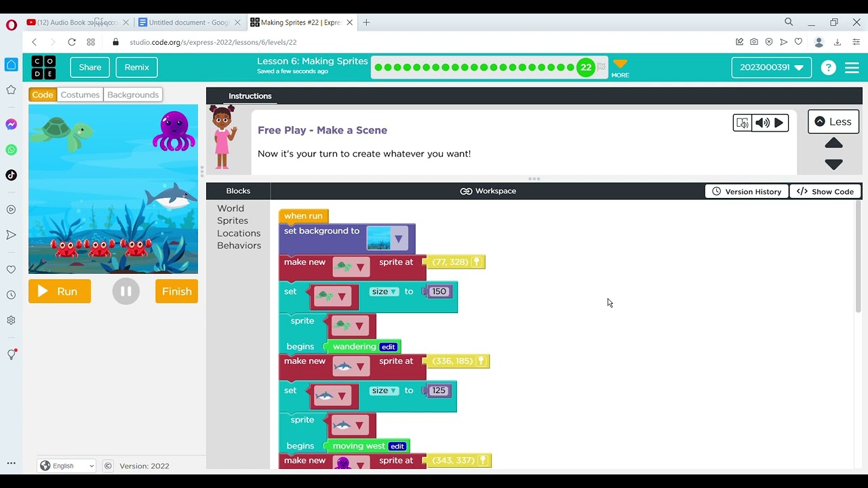Open the Behaviors blocks category
This screenshot has width=868, height=488.
(239, 245)
